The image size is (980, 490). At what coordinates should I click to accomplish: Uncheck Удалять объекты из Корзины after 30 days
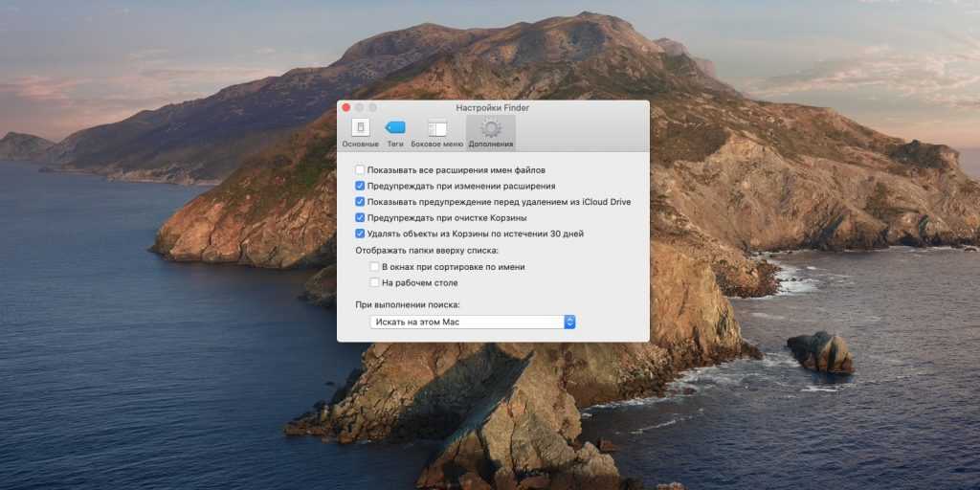360,234
